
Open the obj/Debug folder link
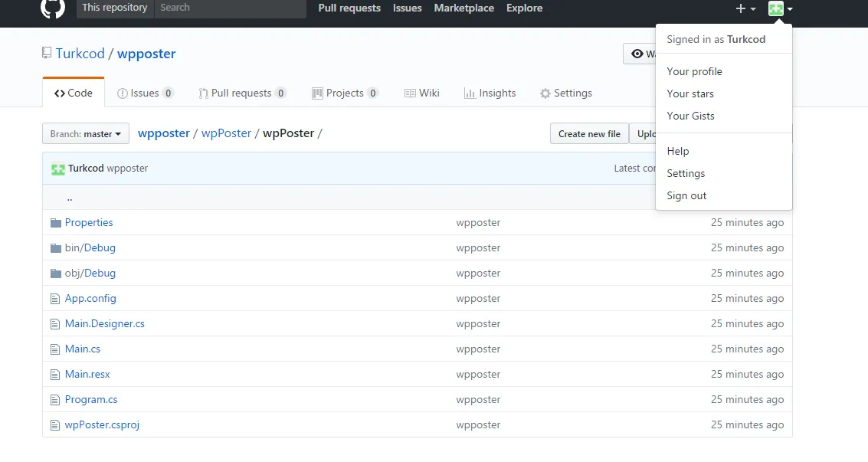(x=90, y=274)
